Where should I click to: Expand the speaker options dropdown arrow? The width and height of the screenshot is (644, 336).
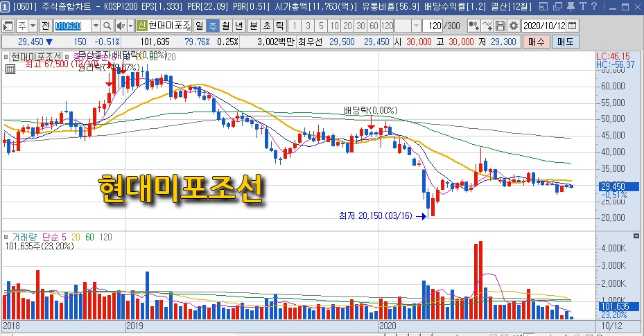point(130,26)
